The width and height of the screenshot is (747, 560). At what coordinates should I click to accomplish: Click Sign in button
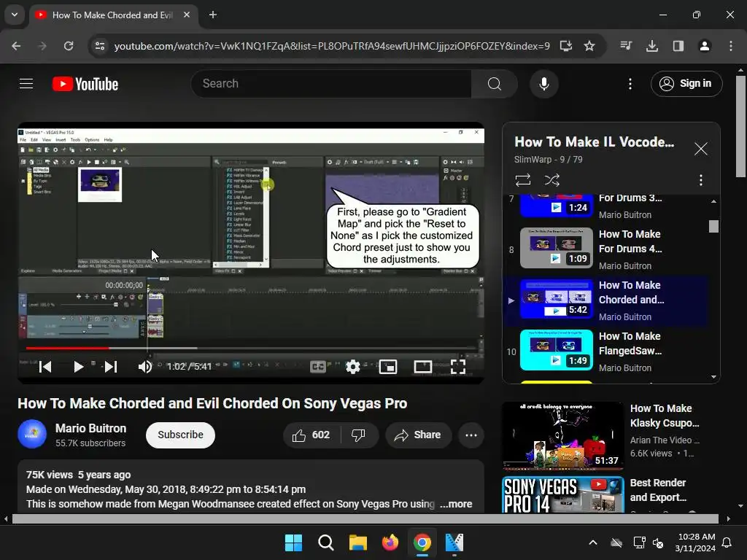click(x=686, y=84)
